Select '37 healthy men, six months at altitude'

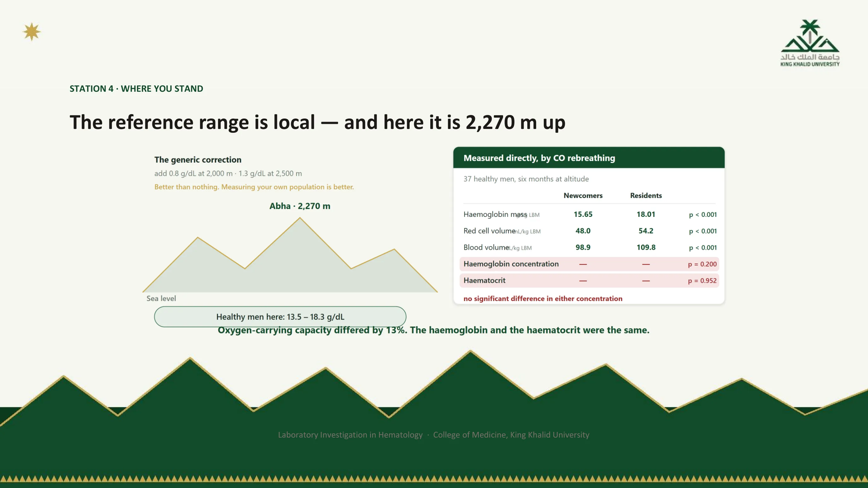point(526,179)
